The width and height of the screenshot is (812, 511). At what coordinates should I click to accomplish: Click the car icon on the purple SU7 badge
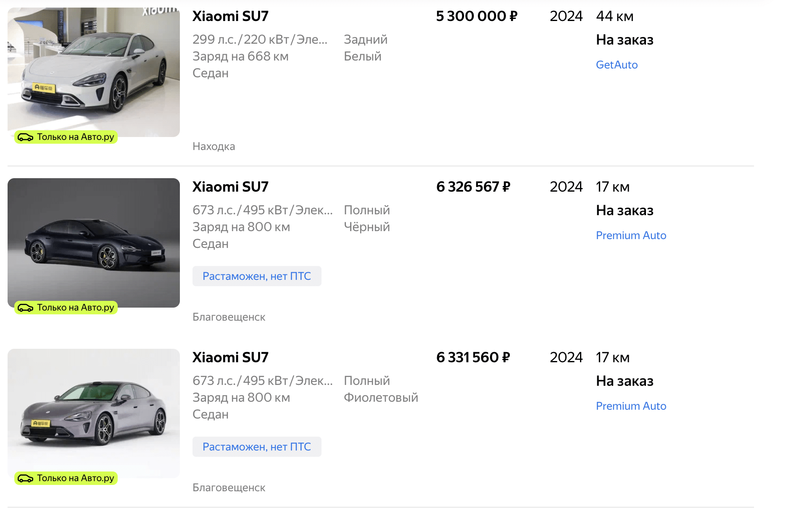[26, 478]
